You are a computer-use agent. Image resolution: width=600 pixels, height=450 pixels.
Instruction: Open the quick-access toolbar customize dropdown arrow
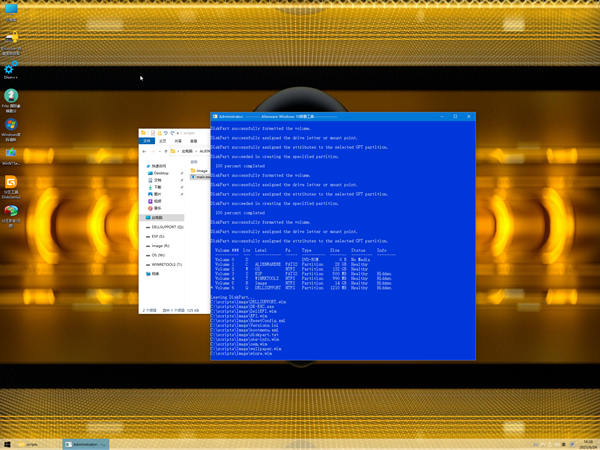pyautogui.click(x=178, y=133)
